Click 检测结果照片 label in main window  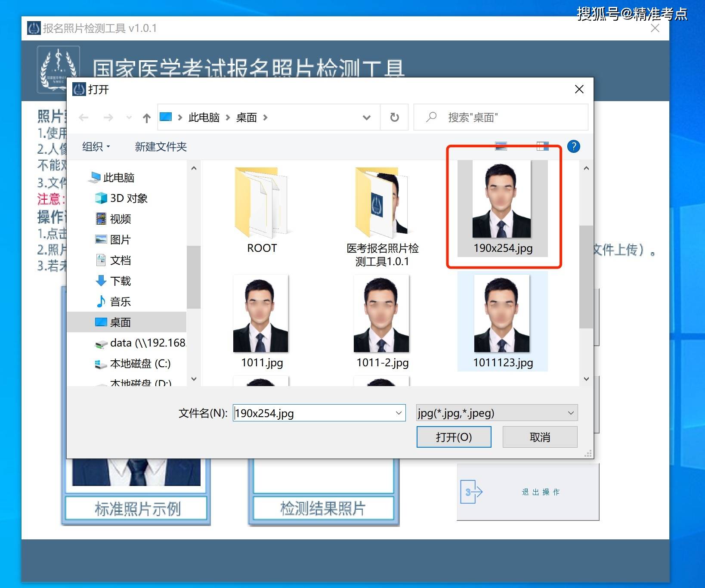click(323, 508)
